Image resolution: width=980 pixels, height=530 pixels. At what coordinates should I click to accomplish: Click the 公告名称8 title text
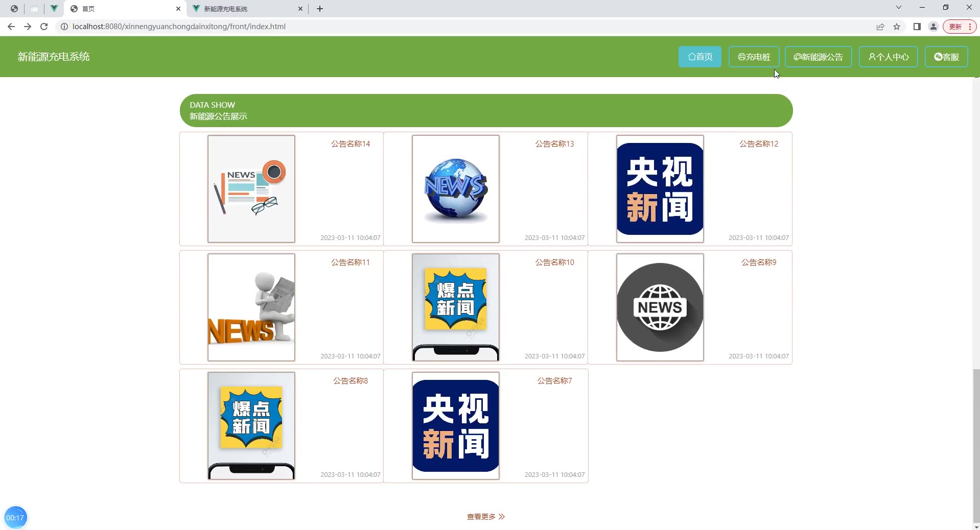click(351, 381)
